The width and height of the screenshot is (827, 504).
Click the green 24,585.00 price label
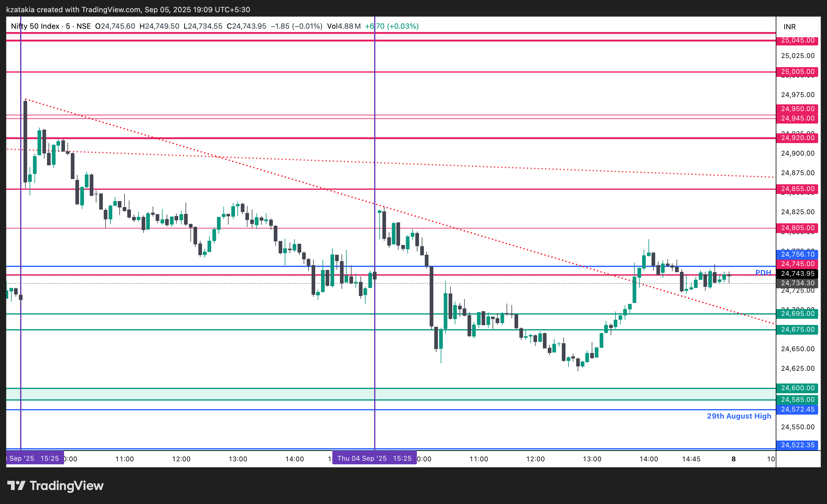coord(797,400)
